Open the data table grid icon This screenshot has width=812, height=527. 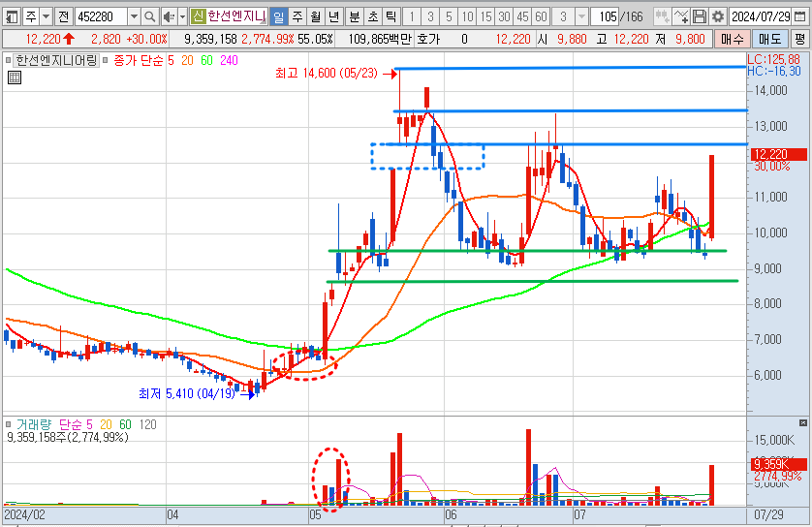point(15,78)
